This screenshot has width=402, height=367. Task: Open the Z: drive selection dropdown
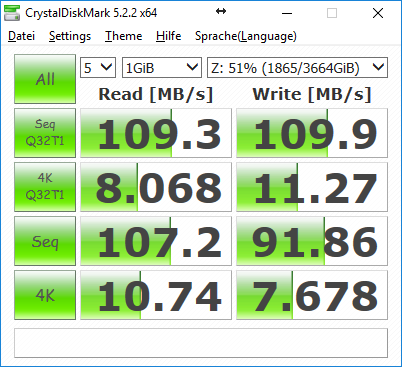click(x=297, y=68)
